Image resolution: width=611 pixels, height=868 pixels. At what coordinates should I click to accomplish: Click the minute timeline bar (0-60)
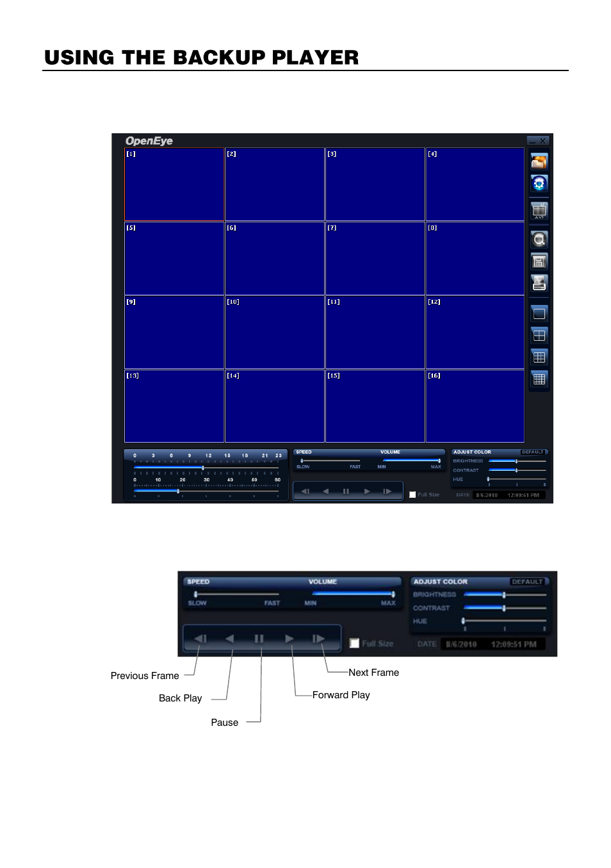tap(206, 491)
